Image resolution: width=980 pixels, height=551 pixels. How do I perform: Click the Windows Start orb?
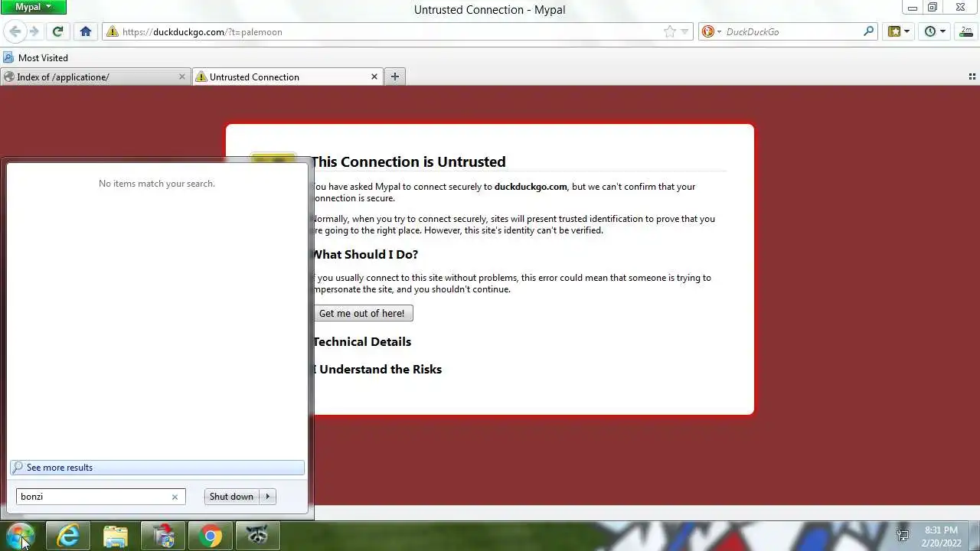coord(20,535)
